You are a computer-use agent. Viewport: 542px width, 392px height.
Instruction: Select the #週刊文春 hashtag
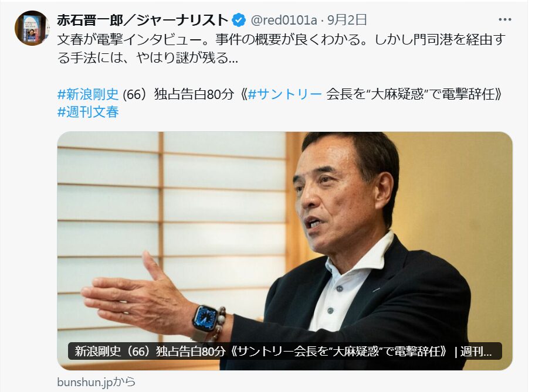pos(88,112)
